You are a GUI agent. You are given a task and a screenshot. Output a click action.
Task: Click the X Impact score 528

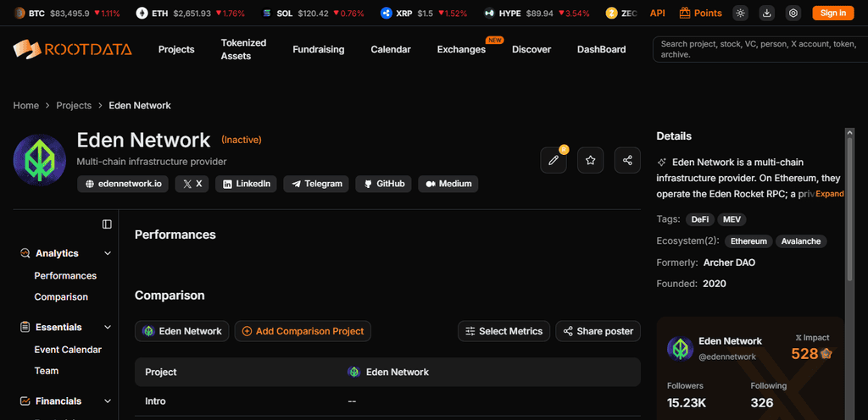pyautogui.click(x=804, y=354)
